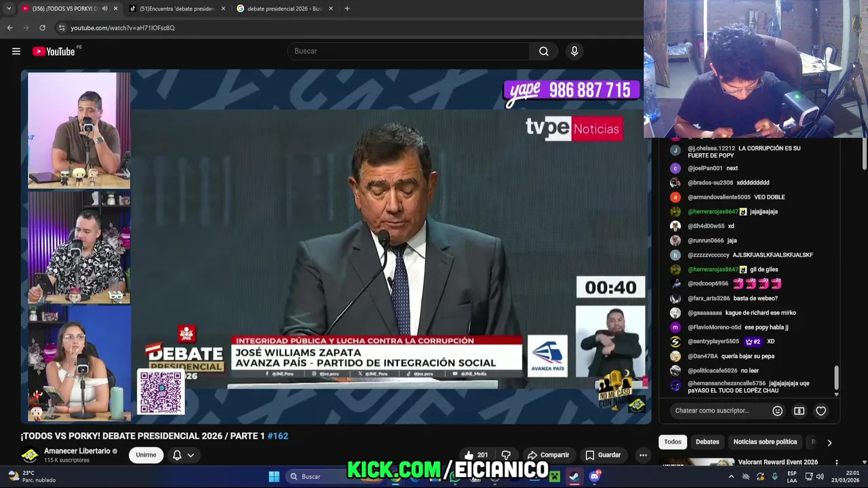Dislike the video with thumbs down
Viewport: 868px width, 488px height.
[506, 455]
